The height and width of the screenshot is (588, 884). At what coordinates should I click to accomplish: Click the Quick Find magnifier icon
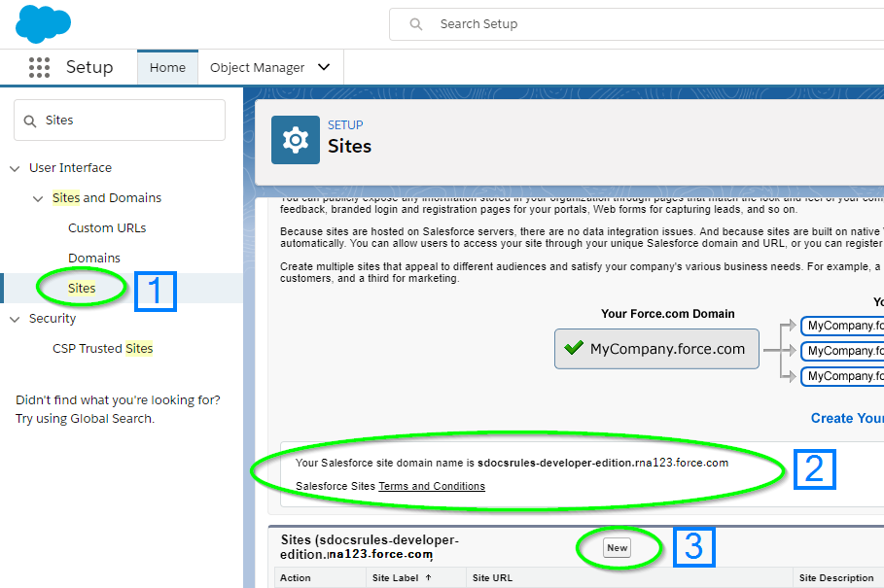(30, 121)
